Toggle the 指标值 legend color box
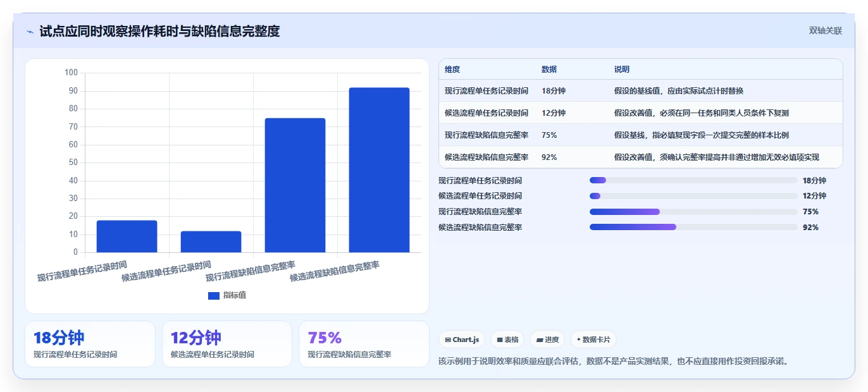The image size is (868, 392). [x=214, y=295]
